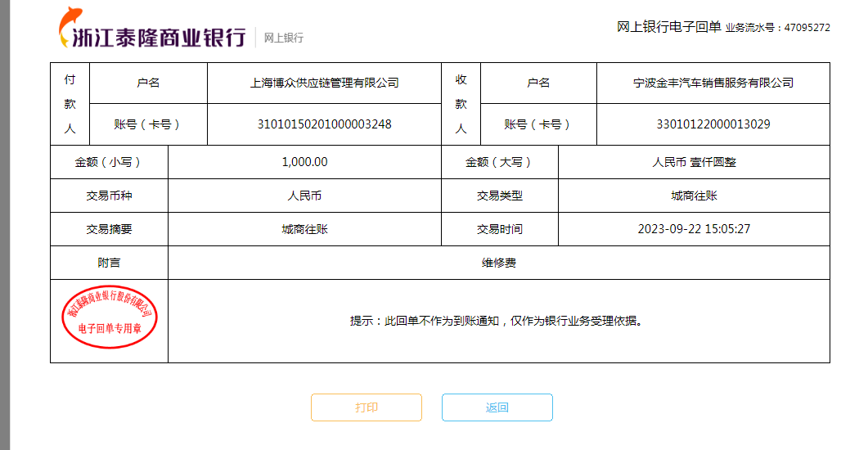Click the uppercase amount 人民币 壹仟圆整
The image size is (868, 450).
pos(694,162)
